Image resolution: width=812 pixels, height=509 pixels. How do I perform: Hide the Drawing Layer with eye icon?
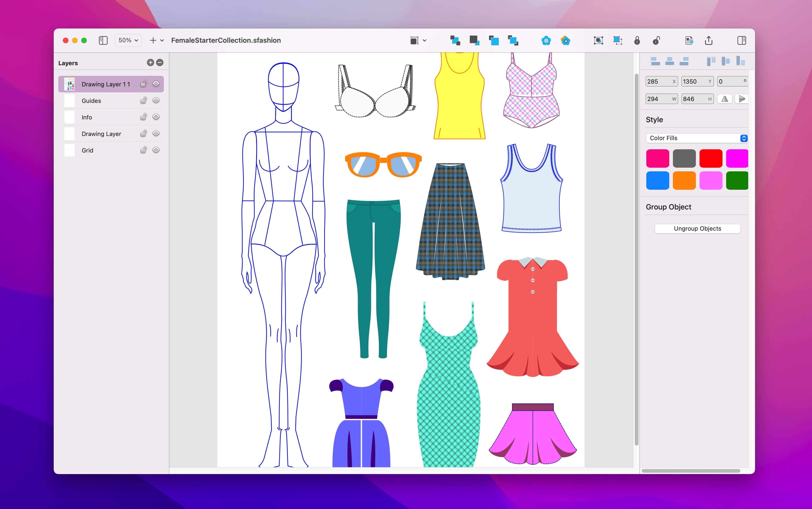tap(156, 133)
